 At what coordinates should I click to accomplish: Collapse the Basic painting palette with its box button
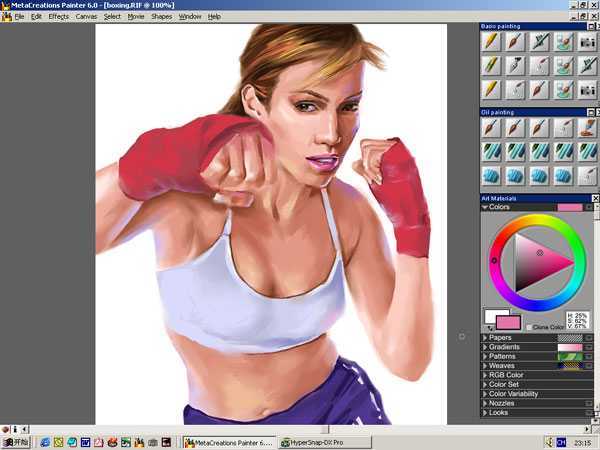(591, 26)
